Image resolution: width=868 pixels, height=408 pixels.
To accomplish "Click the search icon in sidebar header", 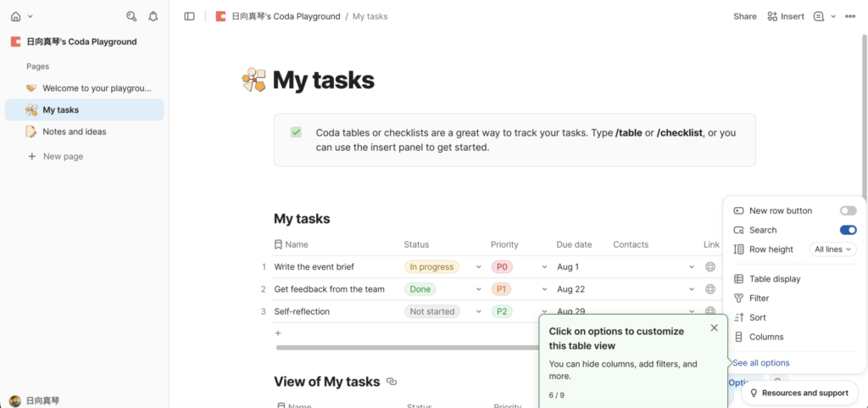I will click(131, 16).
